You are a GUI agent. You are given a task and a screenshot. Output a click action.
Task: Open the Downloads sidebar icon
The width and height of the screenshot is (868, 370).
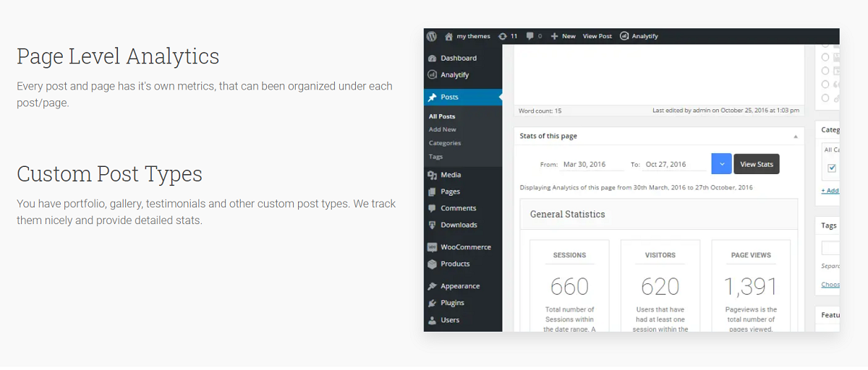[x=433, y=225]
